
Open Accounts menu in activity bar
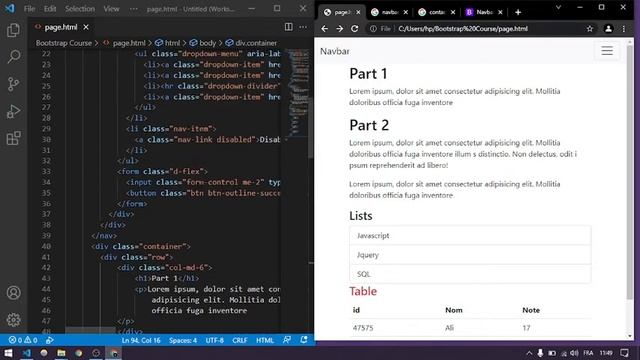point(13,293)
